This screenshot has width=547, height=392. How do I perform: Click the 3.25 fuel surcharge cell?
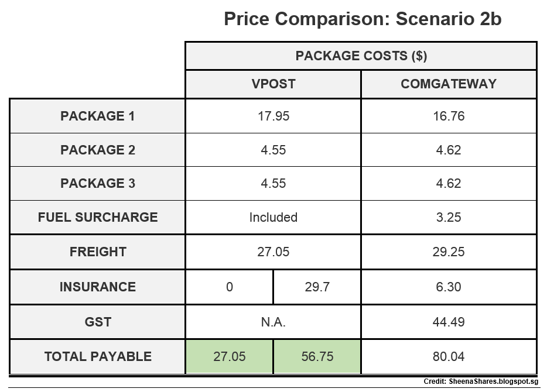coord(449,217)
